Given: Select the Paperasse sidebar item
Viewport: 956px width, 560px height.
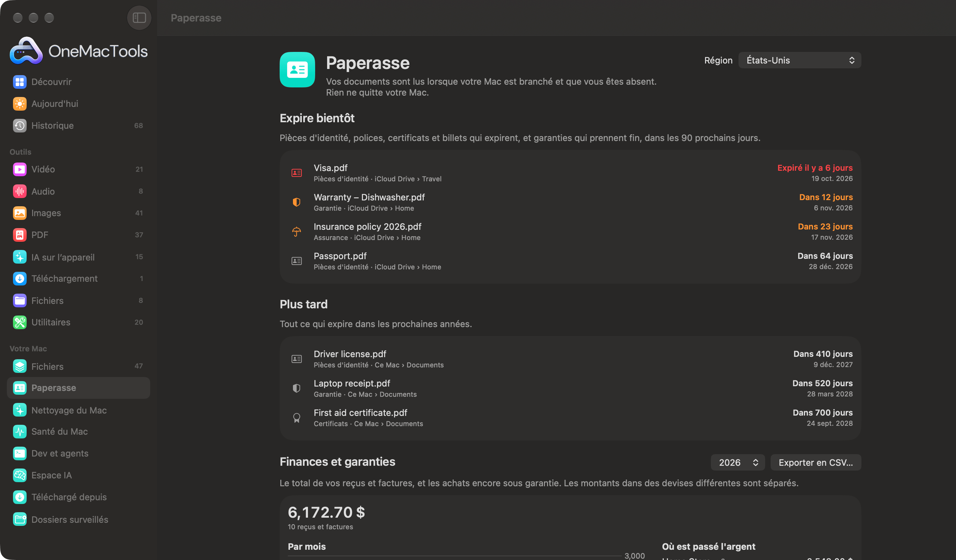Looking at the screenshot, I should coord(78,388).
